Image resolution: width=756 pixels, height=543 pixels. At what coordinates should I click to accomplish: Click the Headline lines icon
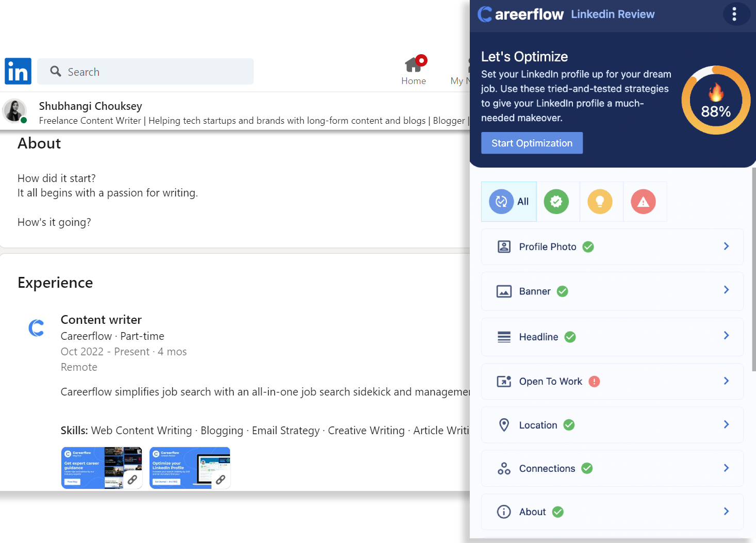tap(504, 337)
